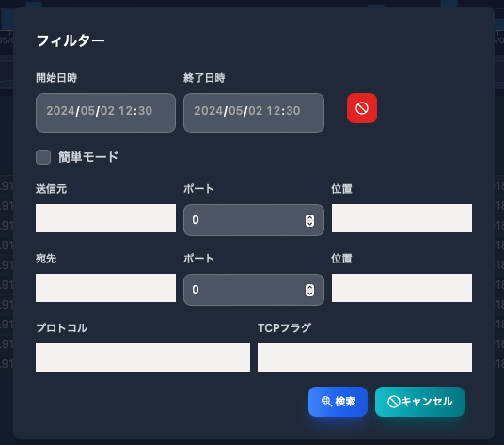Click the red clear date range icon
Viewport: 504px width, 445px height.
(x=362, y=108)
